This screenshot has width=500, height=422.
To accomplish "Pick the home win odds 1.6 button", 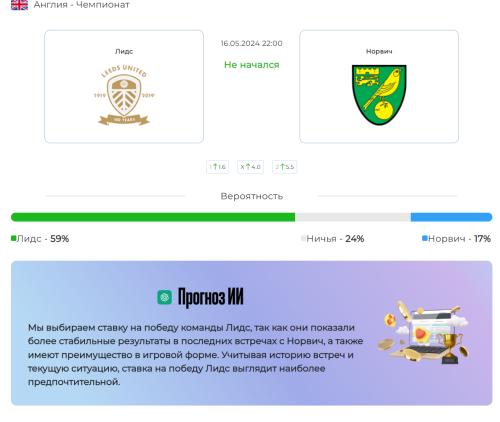I will [x=217, y=167].
